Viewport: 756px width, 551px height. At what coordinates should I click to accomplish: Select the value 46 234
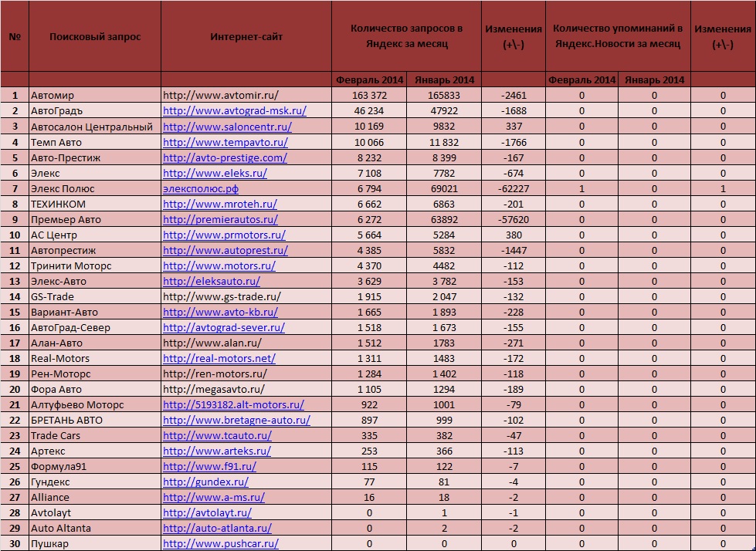(x=369, y=111)
